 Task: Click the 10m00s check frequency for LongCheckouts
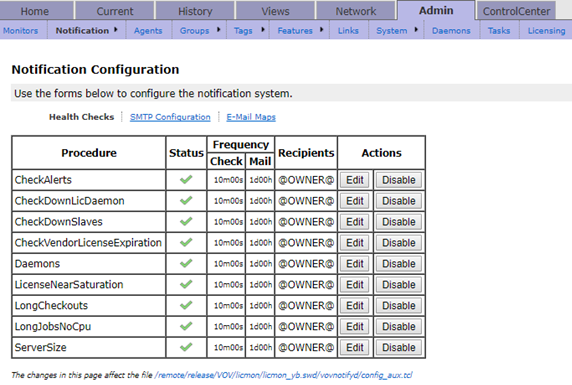click(x=228, y=305)
